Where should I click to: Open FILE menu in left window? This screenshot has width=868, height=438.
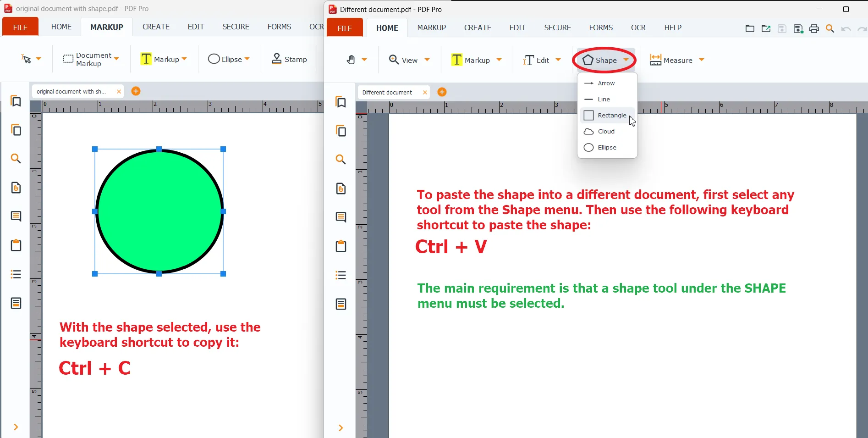(x=20, y=27)
